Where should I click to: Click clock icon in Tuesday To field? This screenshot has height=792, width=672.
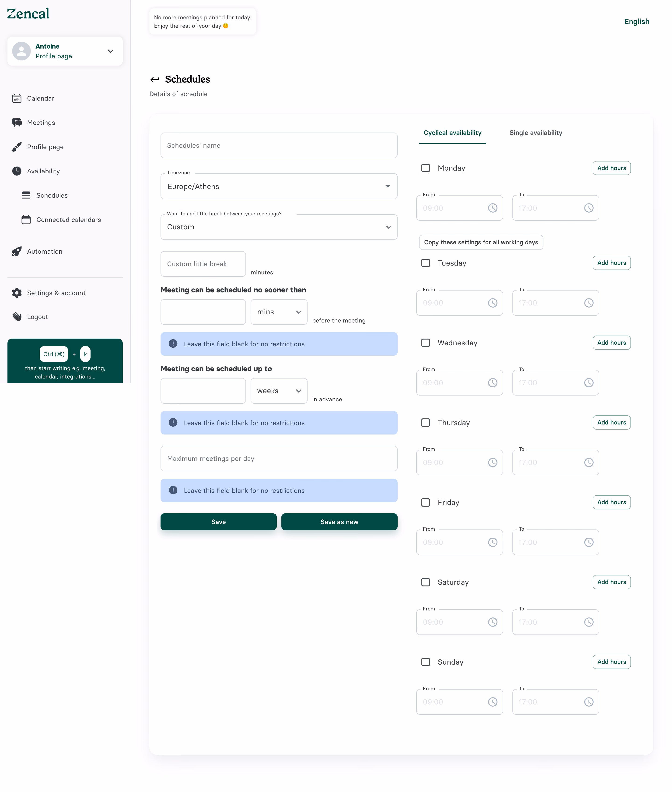point(588,303)
